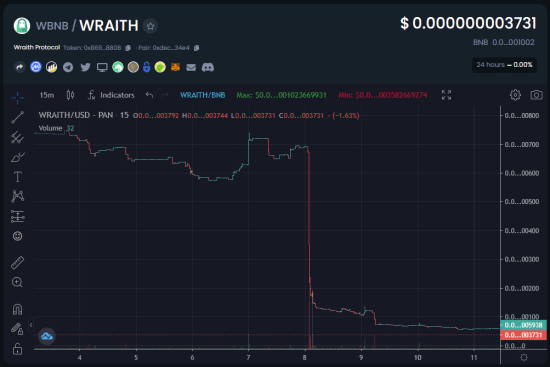Open the Telegram link icon
Image resolution: width=550 pixels, height=367 pixels.
[68, 67]
